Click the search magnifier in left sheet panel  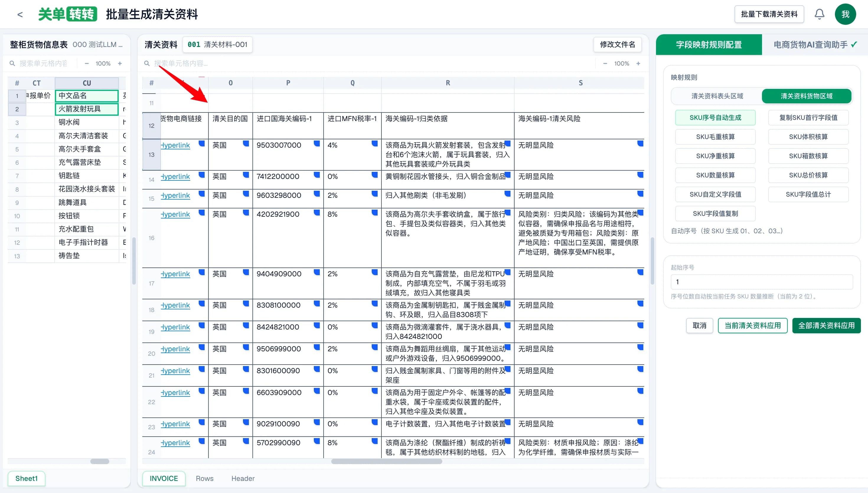(x=12, y=63)
